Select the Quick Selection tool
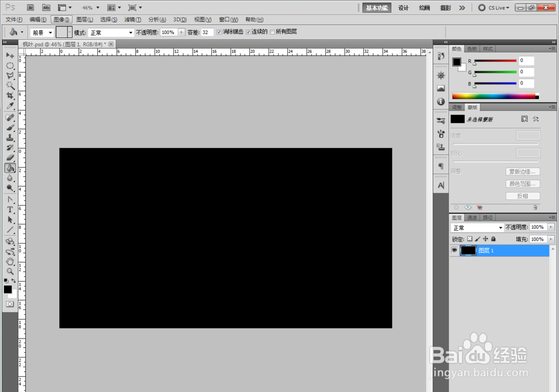This screenshot has height=392, width=559. click(10, 85)
